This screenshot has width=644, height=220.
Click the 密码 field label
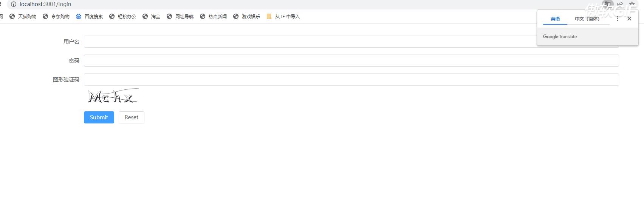(x=74, y=61)
